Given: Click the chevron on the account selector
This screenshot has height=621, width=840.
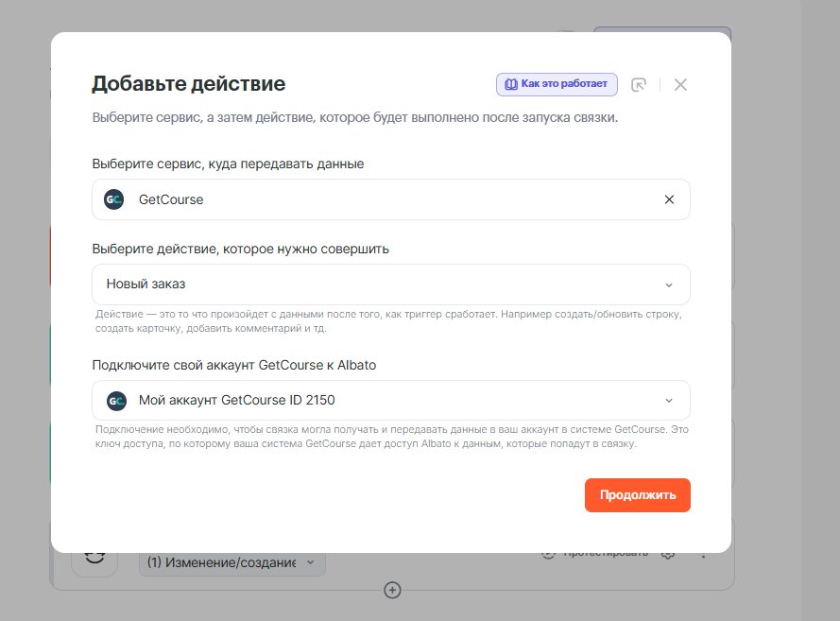Looking at the screenshot, I should pos(669,400).
